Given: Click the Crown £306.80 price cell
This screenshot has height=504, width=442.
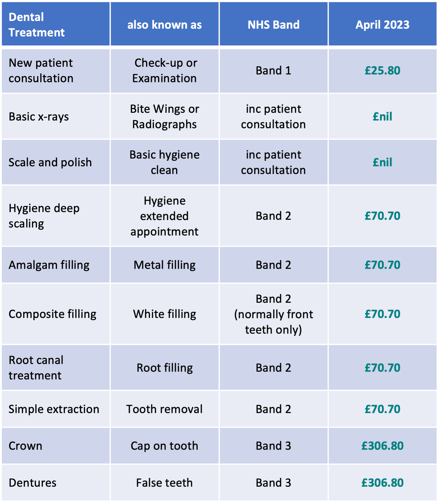Looking at the screenshot, I should tap(382, 446).
